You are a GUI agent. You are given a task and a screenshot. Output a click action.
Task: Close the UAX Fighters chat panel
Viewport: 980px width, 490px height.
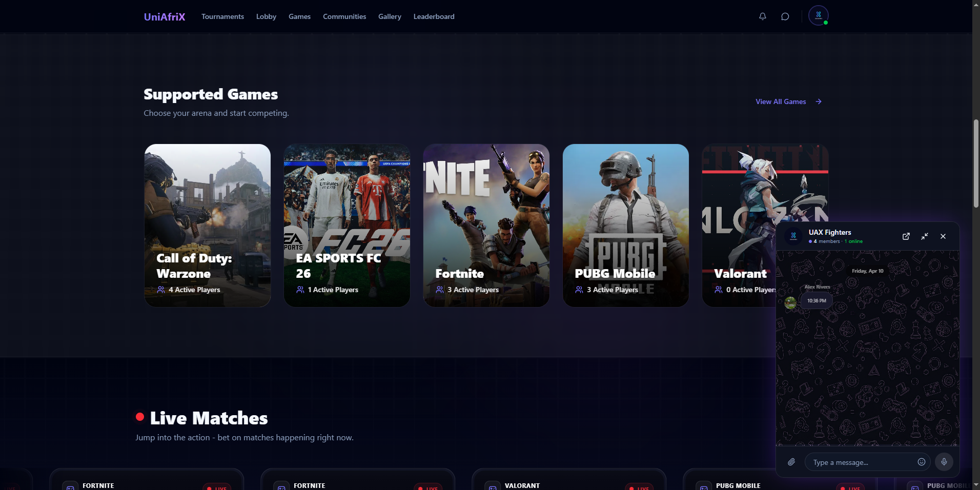pos(943,236)
